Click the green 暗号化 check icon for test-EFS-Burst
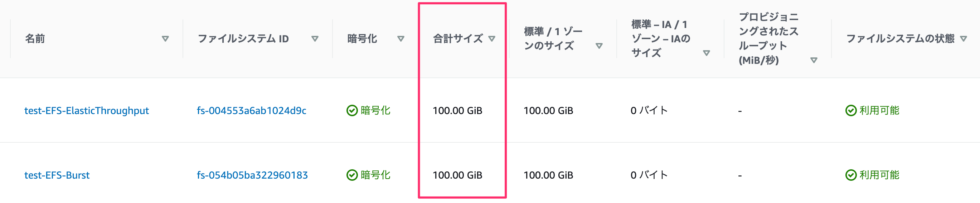The height and width of the screenshot is (203, 980). click(x=352, y=175)
